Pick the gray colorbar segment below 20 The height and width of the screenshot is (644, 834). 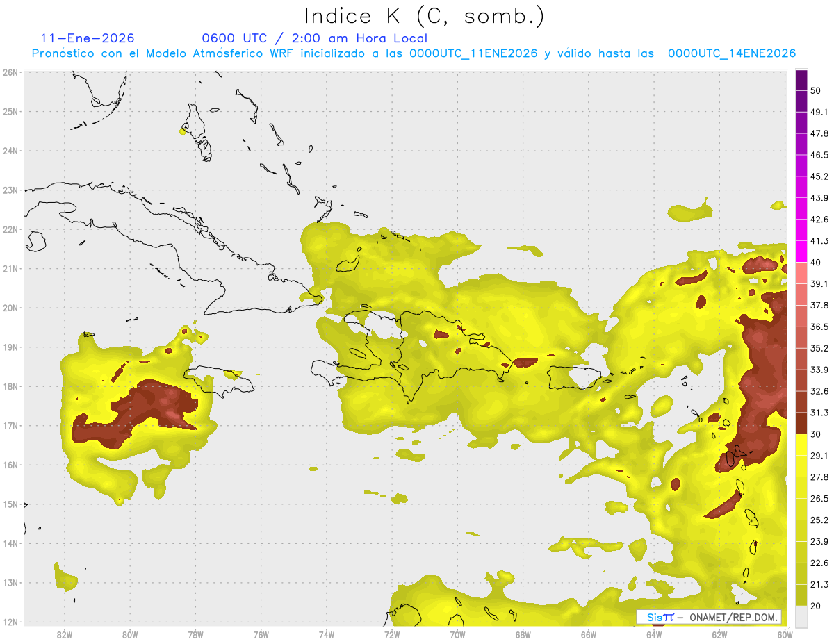click(801, 616)
